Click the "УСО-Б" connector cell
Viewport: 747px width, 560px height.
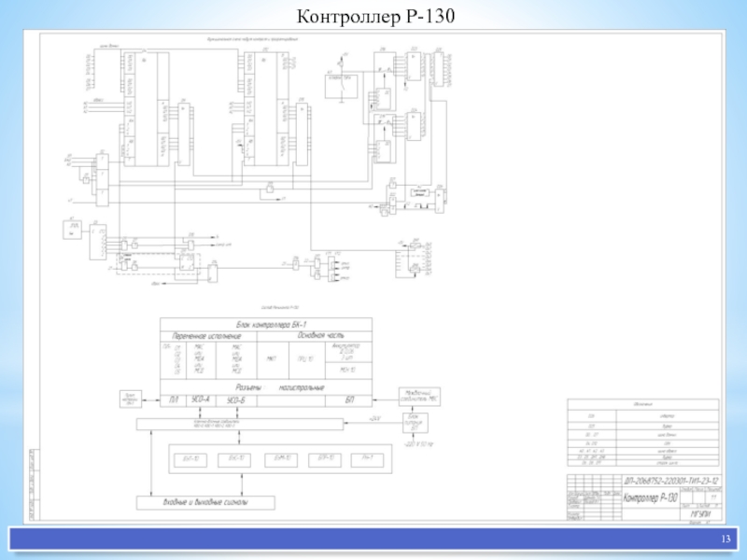click(x=236, y=400)
